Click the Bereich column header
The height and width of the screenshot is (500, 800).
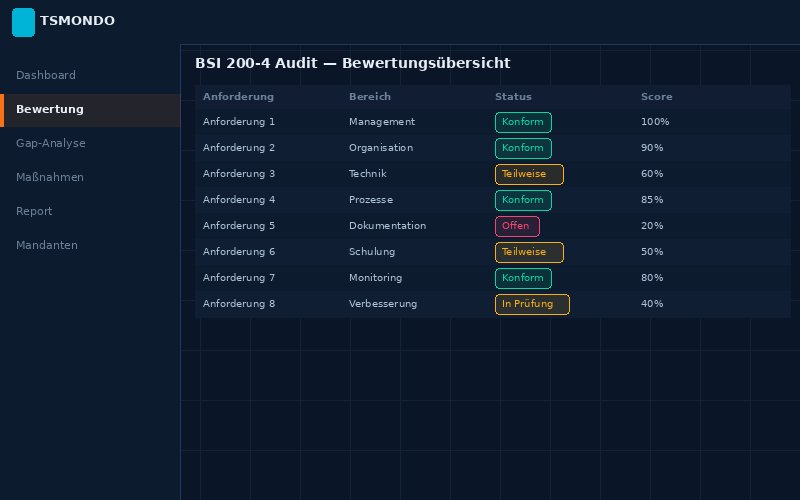point(370,97)
